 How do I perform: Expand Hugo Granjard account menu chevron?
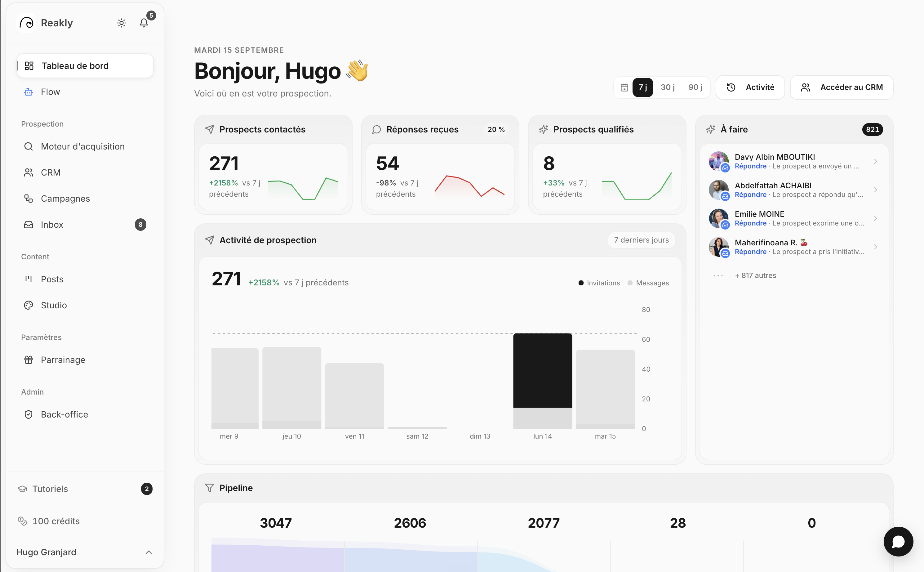point(149,552)
